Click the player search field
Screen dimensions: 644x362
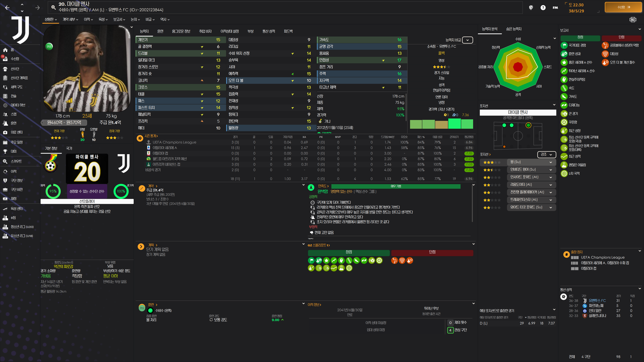pyautogui.click(x=285, y=7)
